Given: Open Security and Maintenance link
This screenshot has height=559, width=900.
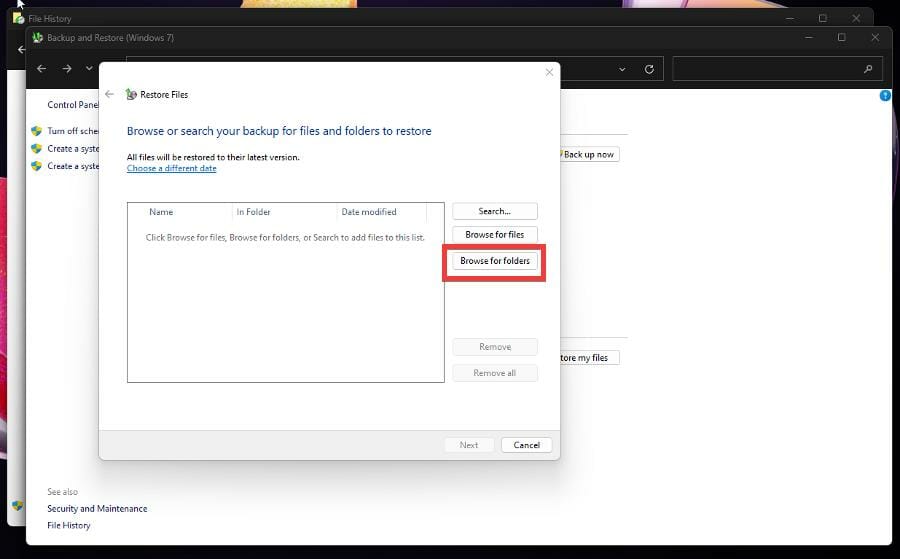Looking at the screenshot, I should (97, 508).
